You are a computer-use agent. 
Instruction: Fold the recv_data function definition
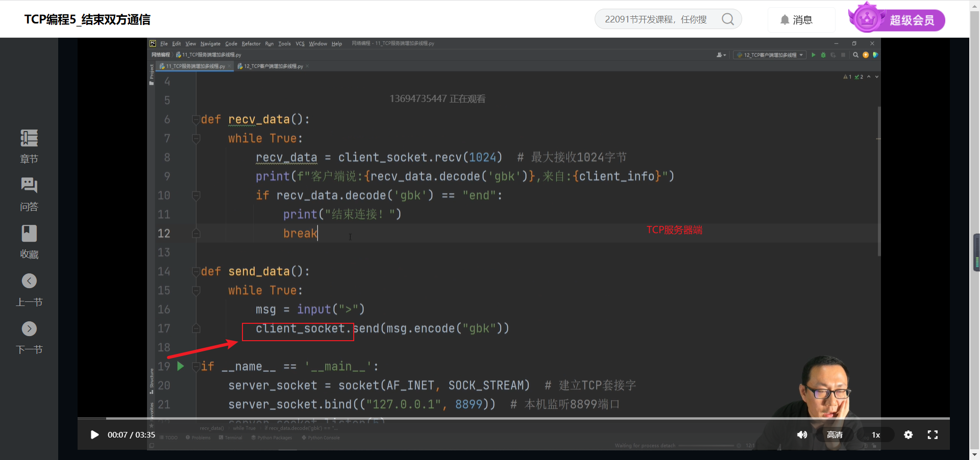click(195, 119)
